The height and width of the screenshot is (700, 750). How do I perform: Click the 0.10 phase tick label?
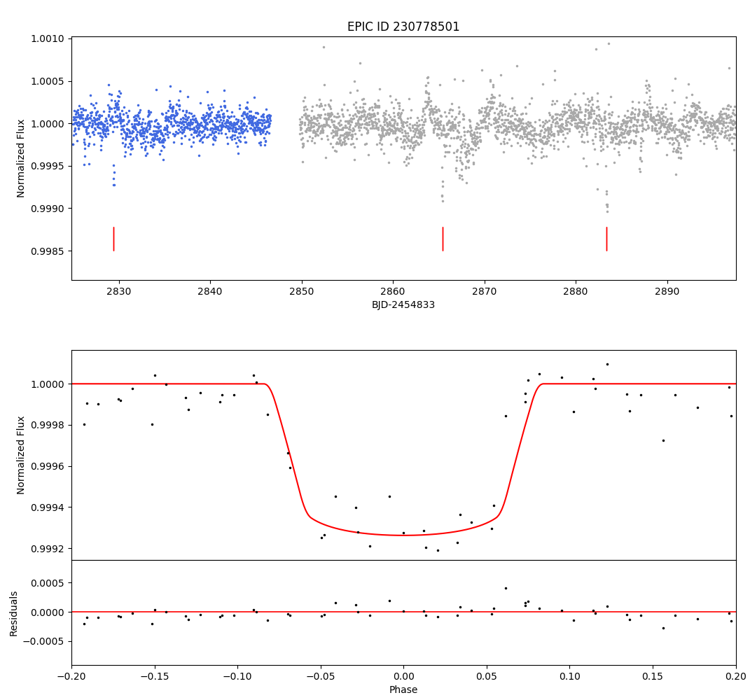tap(569, 676)
